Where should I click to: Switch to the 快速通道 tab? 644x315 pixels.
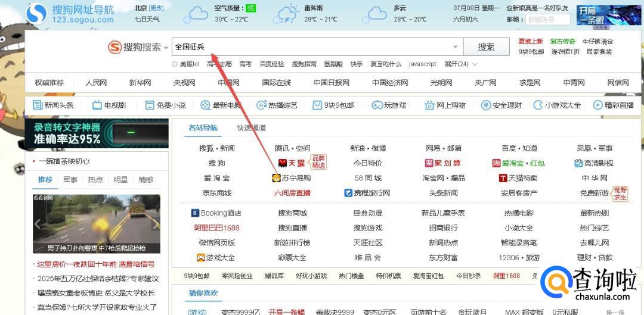252,128
